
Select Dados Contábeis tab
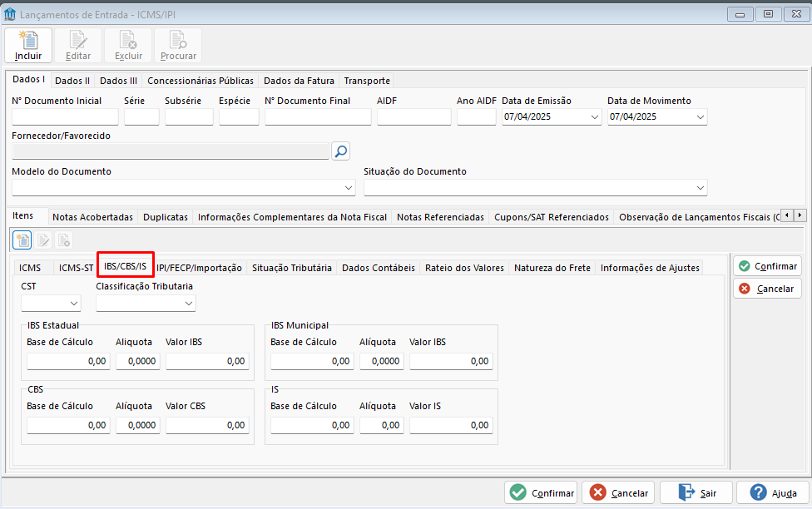click(378, 268)
